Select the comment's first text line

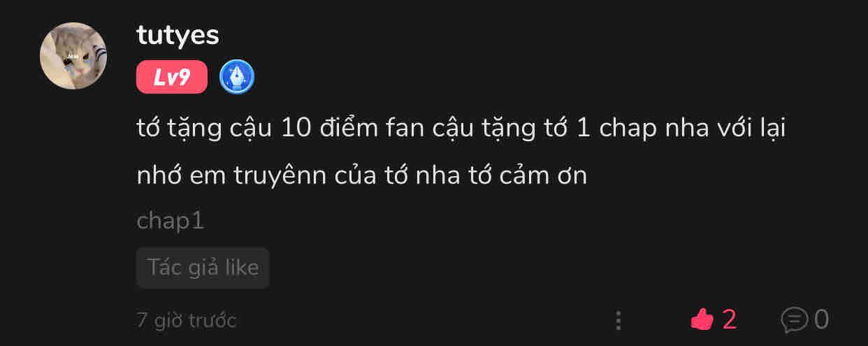[461, 129]
